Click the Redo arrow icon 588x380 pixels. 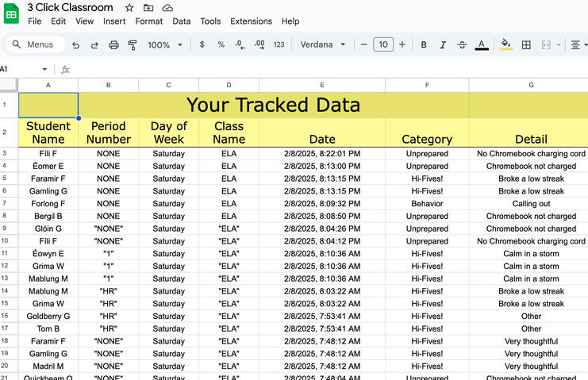tap(94, 45)
